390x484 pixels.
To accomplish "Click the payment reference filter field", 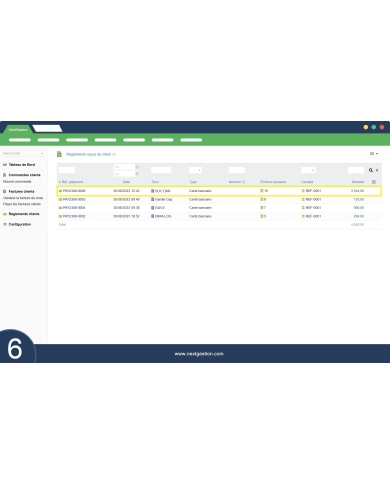I will point(67,170).
